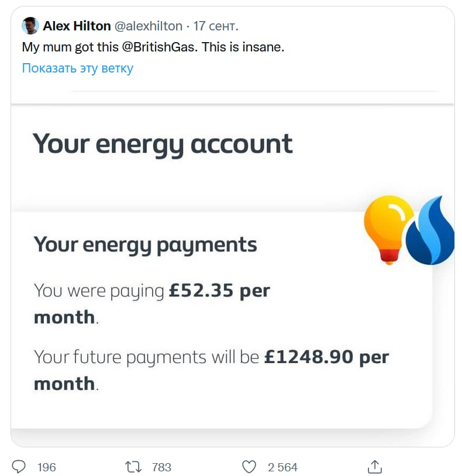This screenshot has height=476, width=462.
Task: Click "Показать эту ветку" thread link
Action: (78, 68)
